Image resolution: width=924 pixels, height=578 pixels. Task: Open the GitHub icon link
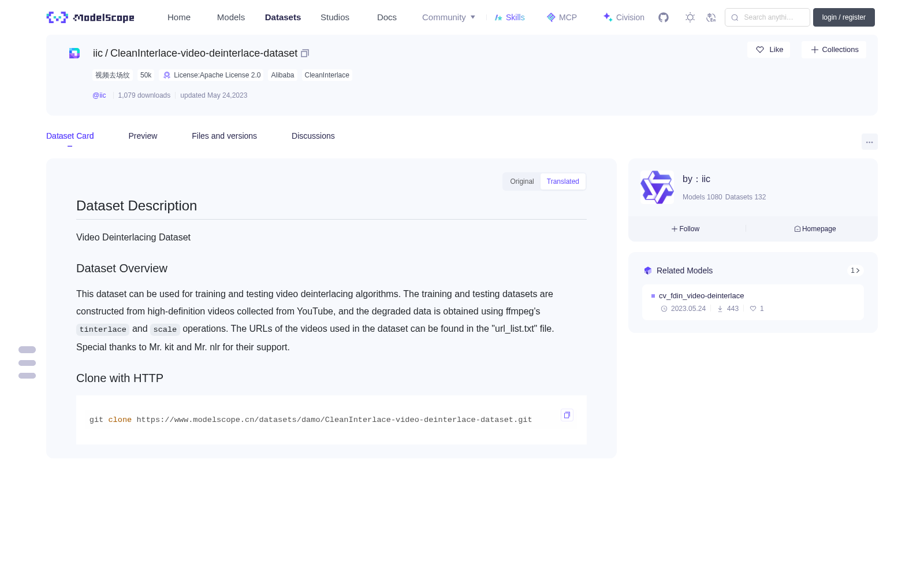pos(664,17)
